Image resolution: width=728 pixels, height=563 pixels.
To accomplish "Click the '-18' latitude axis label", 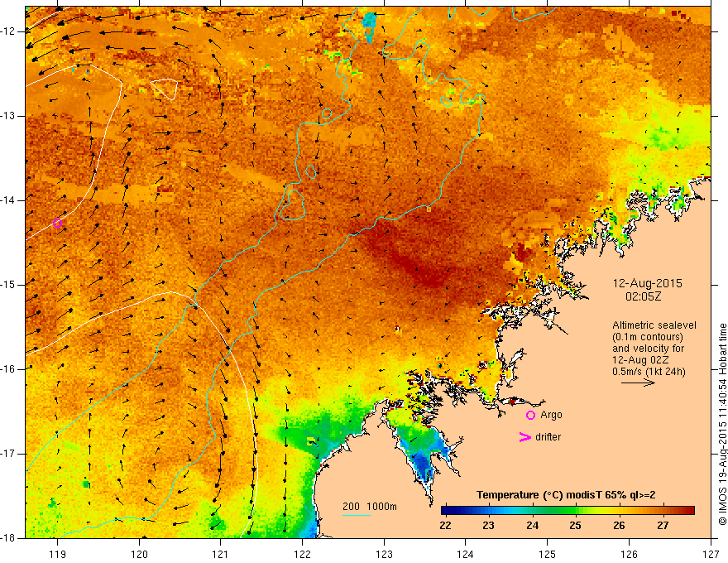I will pyautogui.click(x=8, y=538).
